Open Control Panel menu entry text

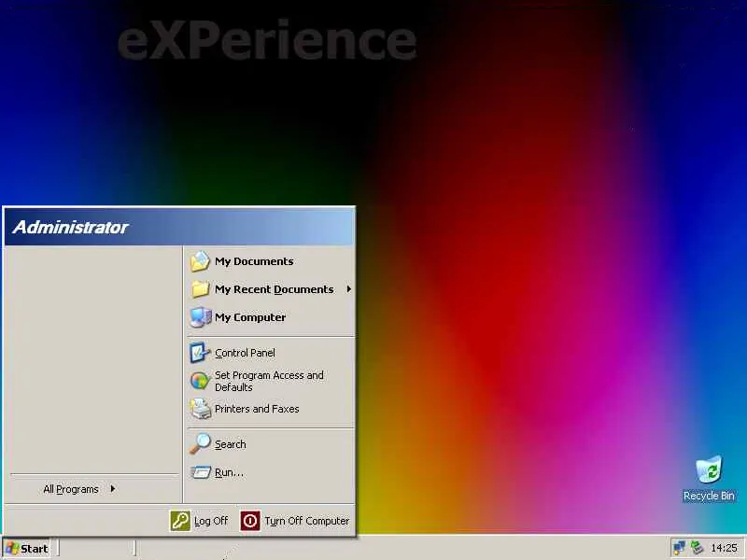(245, 353)
